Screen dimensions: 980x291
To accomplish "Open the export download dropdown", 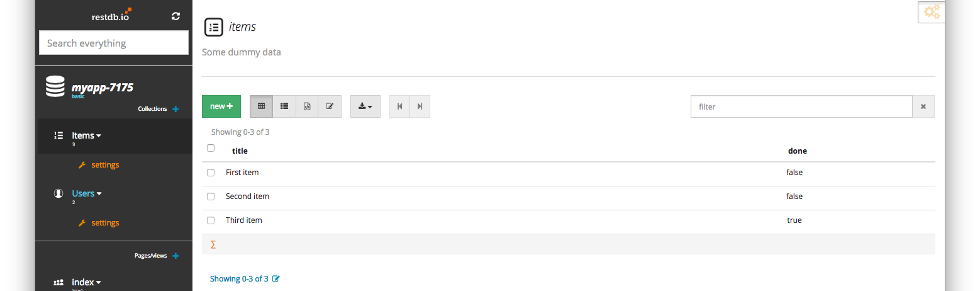I will pyautogui.click(x=365, y=106).
